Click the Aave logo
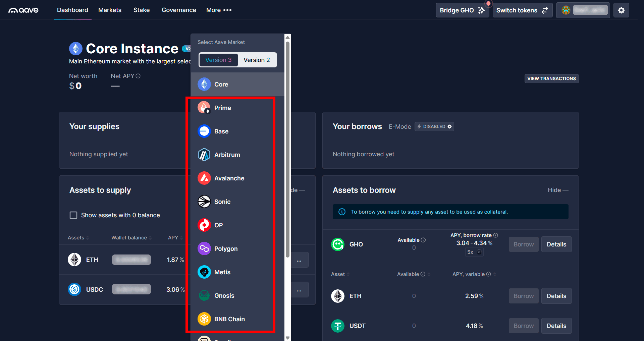 tap(23, 10)
